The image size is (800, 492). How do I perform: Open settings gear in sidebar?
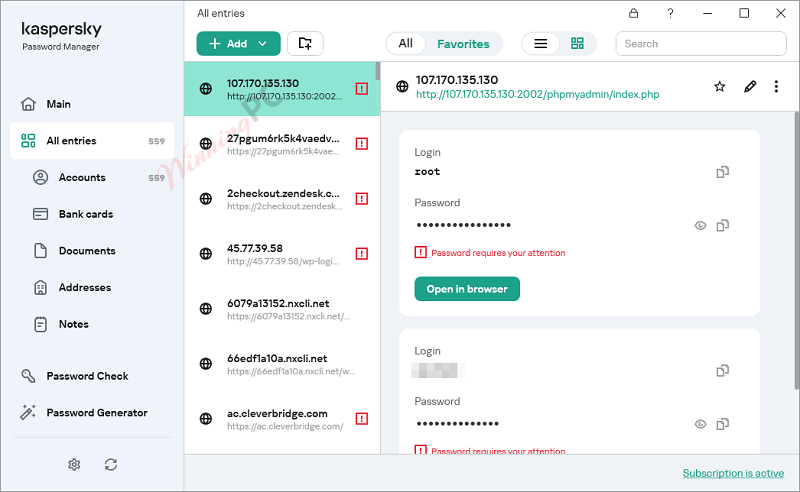[x=74, y=464]
